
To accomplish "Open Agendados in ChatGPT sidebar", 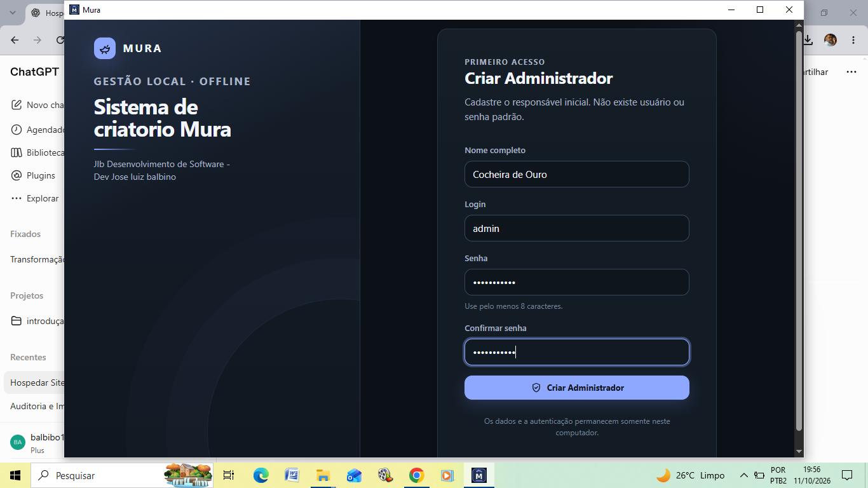I will click(38, 130).
